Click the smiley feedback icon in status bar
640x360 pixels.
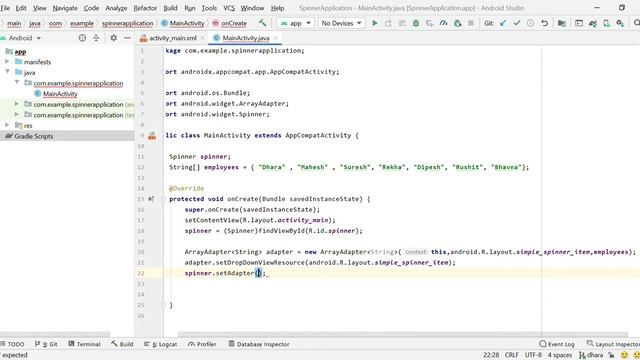[624, 355]
